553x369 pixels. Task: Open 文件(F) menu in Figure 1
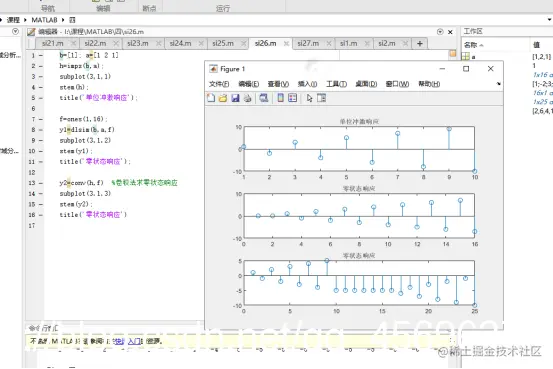click(219, 84)
